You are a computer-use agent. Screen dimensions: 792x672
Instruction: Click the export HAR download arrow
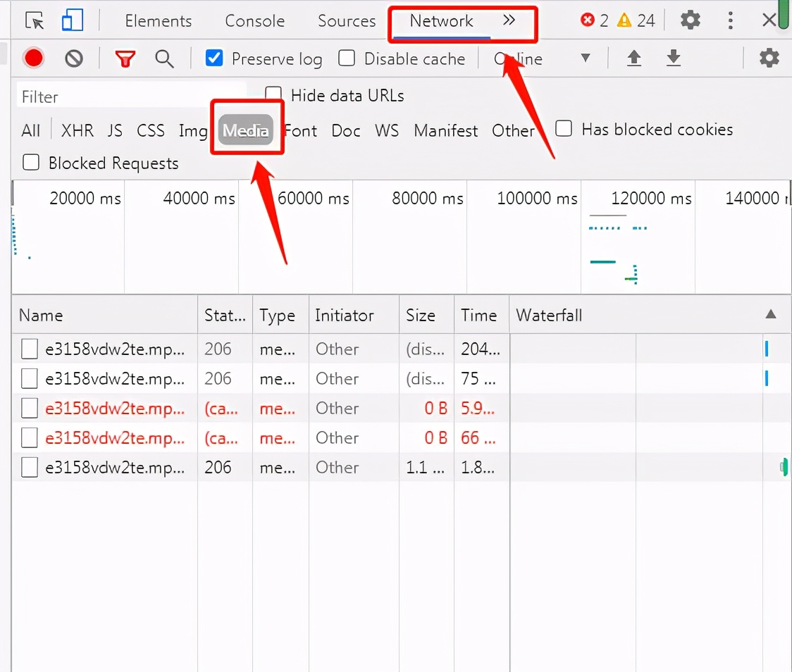[674, 58]
